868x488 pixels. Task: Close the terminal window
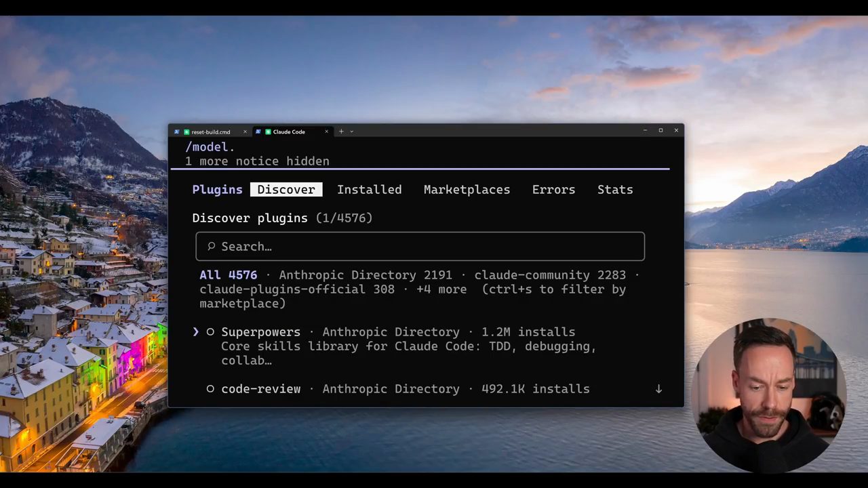point(676,131)
